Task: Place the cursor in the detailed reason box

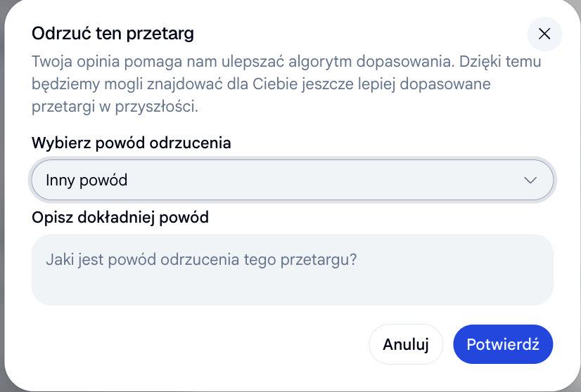Action: pos(293,270)
